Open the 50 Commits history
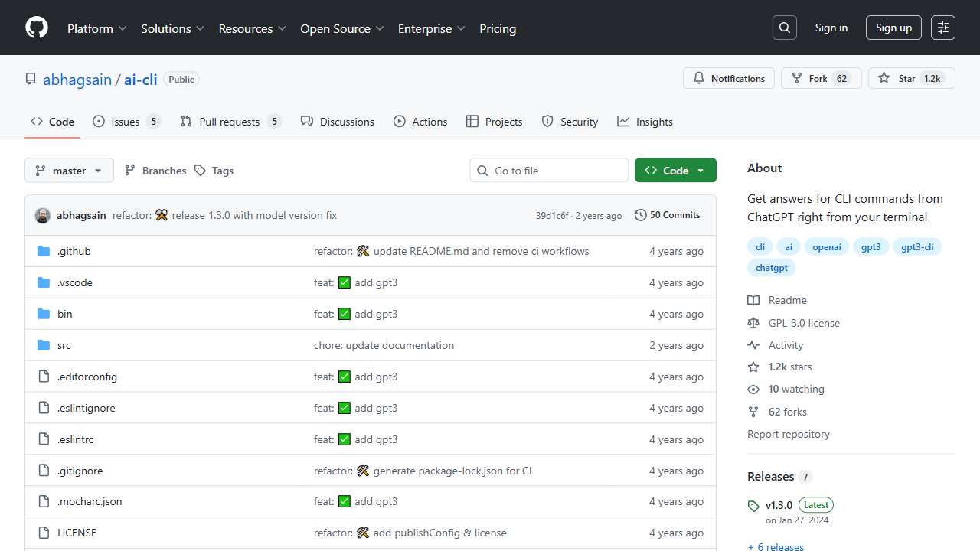The height and width of the screenshot is (551, 980). tap(667, 215)
